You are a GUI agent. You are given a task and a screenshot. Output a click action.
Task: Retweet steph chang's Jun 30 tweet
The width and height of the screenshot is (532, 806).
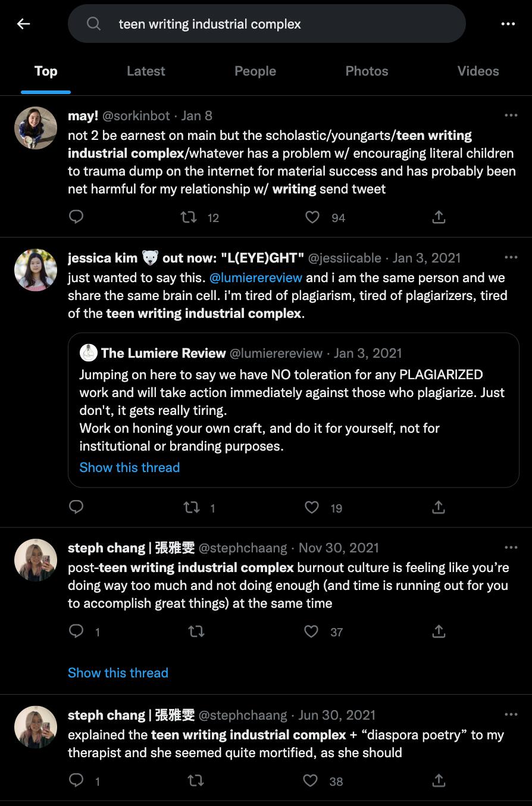click(x=195, y=780)
